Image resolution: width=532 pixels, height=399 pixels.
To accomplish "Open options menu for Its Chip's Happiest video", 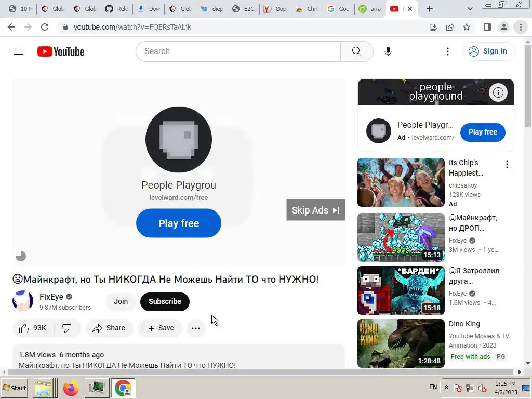I will click(x=507, y=165).
